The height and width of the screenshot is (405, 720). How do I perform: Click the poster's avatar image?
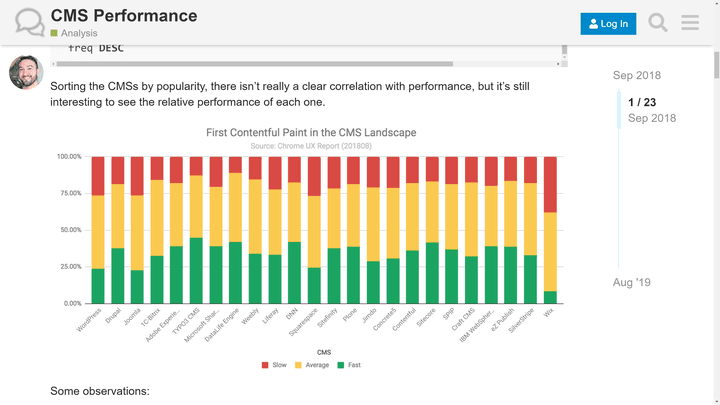(x=26, y=73)
